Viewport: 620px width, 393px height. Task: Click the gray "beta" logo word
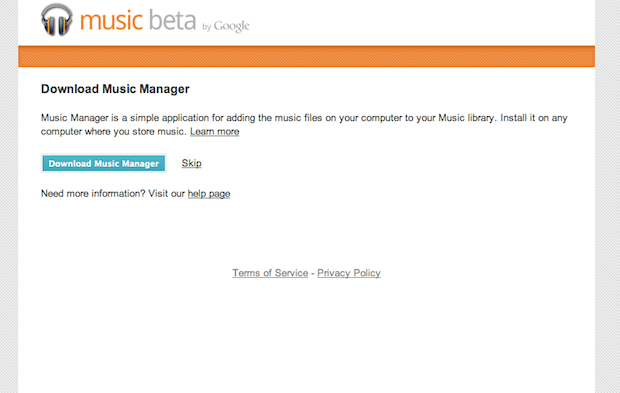coord(172,20)
